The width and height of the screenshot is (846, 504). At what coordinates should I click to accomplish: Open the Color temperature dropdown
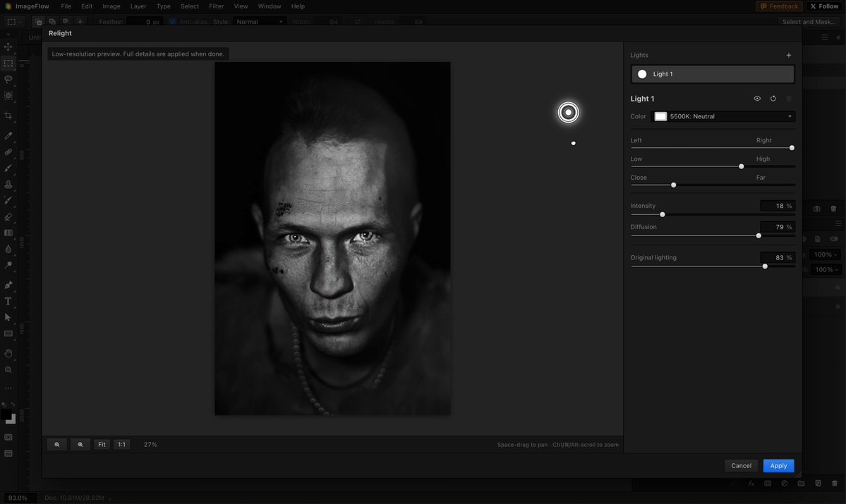point(723,116)
